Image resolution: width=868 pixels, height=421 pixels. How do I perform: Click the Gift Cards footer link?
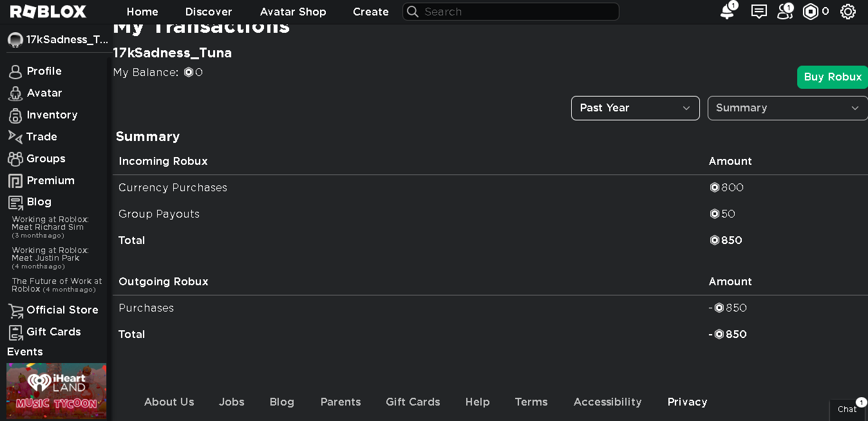click(413, 402)
